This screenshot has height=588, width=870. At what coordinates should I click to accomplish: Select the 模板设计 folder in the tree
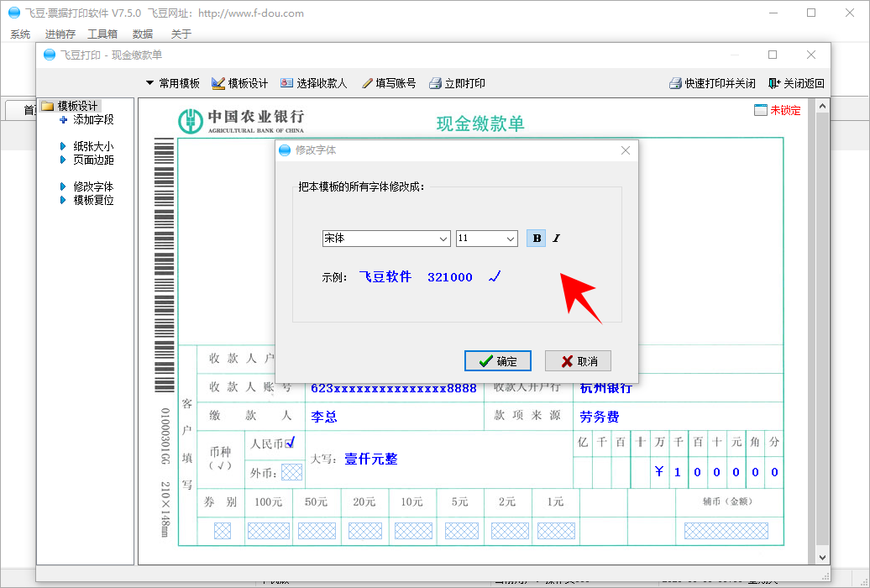click(x=71, y=106)
